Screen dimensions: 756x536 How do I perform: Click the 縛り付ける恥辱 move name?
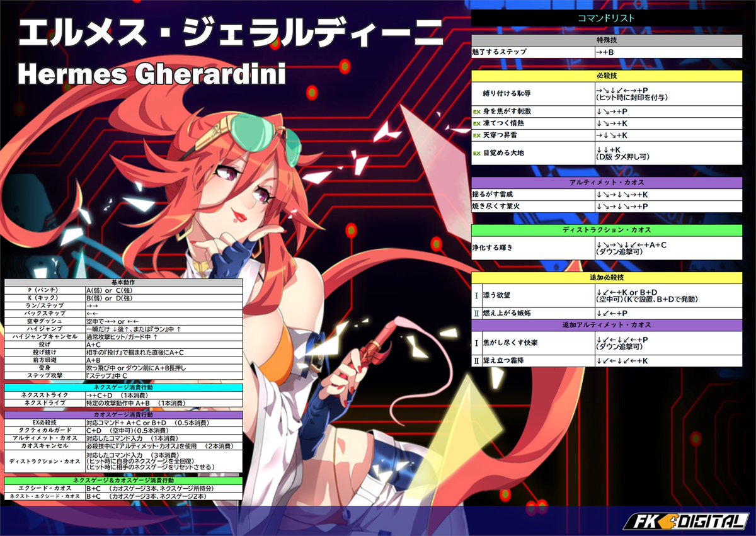pyautogui.click(x=507, y=94)
